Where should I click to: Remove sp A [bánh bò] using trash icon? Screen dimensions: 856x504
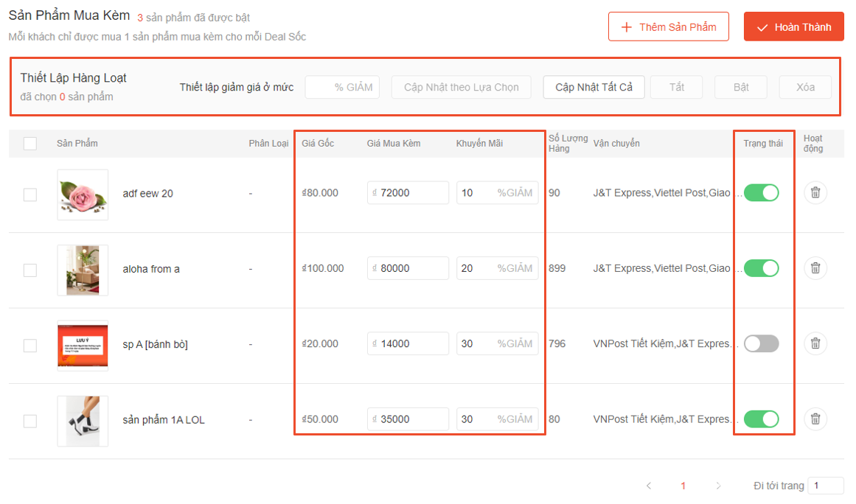click(x=815, y=343)
